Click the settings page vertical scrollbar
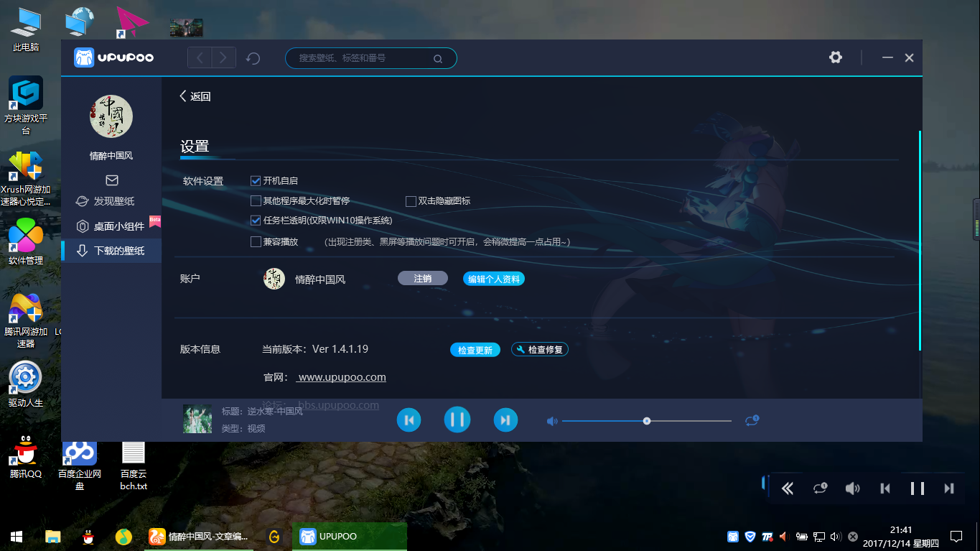The width and height of the screenshot is (980, 551). (x=920, y=241)
